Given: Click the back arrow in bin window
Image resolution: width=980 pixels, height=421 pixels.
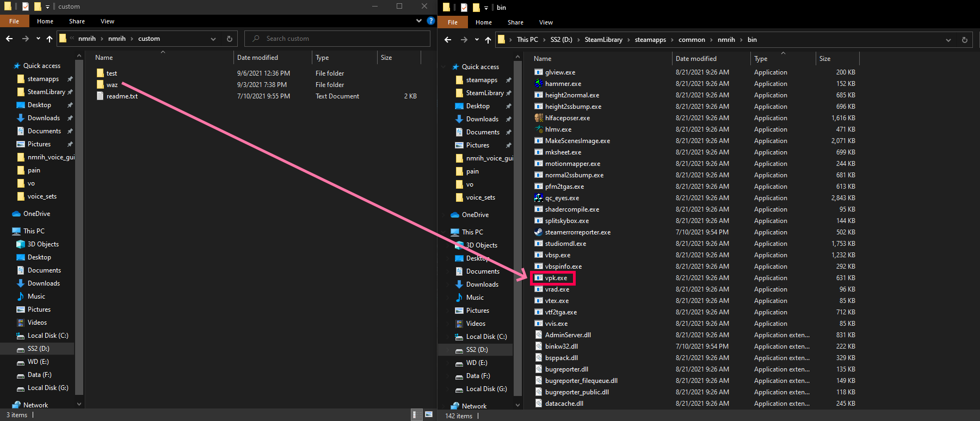Looking at the screenshot, I should pos(448,40).
